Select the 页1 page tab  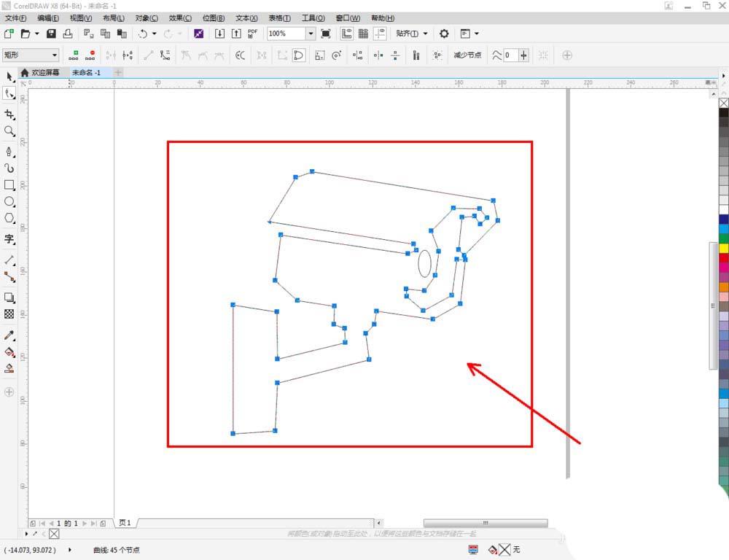tap(125, 523)
